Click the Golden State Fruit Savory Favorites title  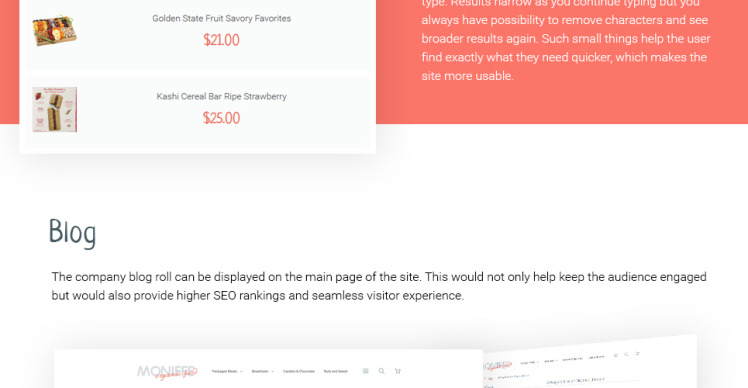(x=221, y=19)
